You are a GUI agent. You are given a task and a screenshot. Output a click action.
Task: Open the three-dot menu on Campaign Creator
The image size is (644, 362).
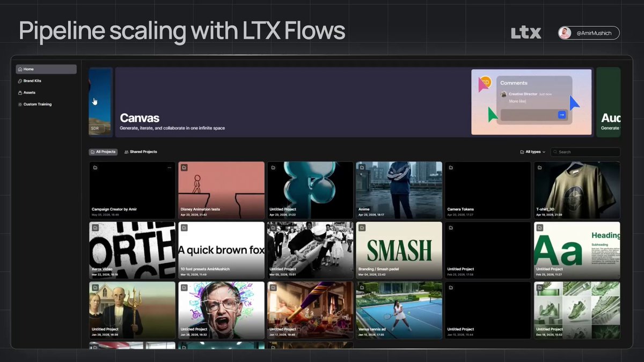tap(170, 168)
